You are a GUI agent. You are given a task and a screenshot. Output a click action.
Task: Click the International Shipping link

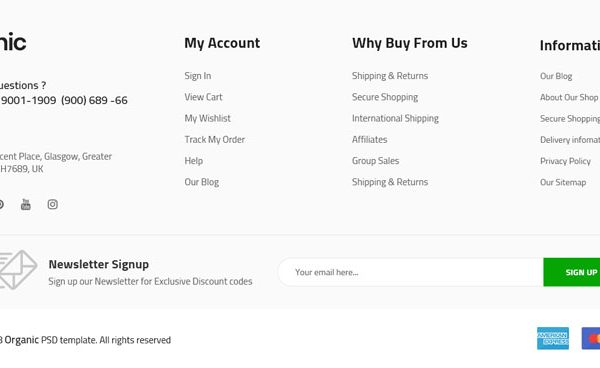[x=395, y=119]
